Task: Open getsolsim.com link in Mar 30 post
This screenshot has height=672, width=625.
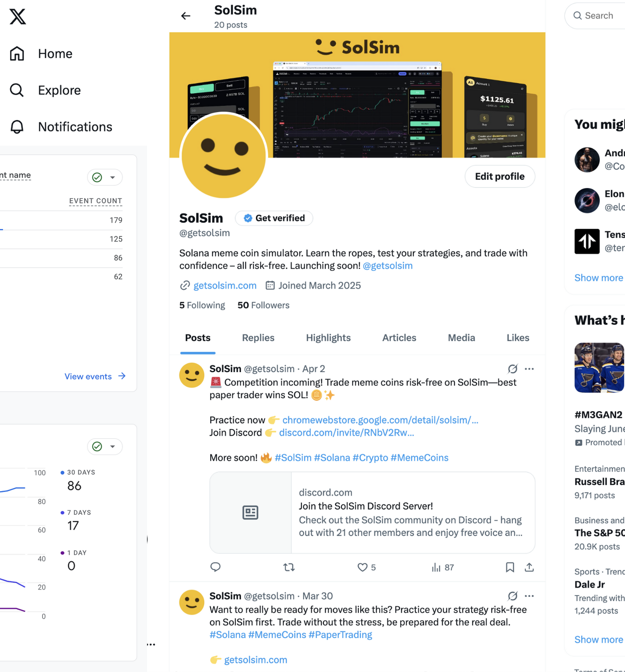Action: tap(256, 660)
